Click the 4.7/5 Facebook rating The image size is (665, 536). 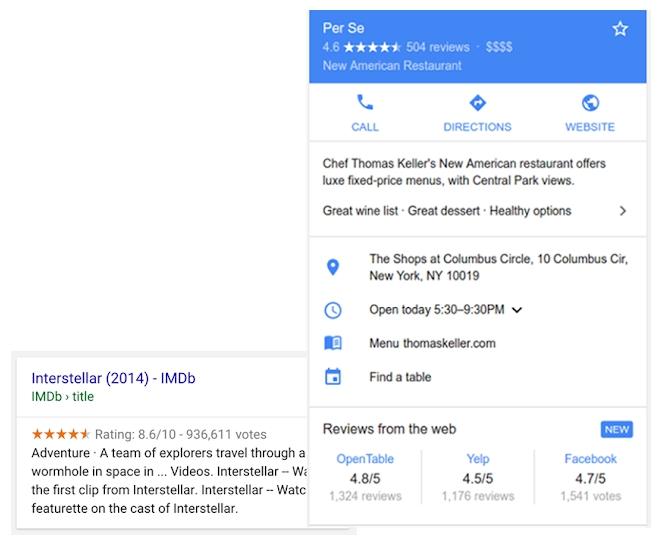pyautogui.click(x=590, y=479)
